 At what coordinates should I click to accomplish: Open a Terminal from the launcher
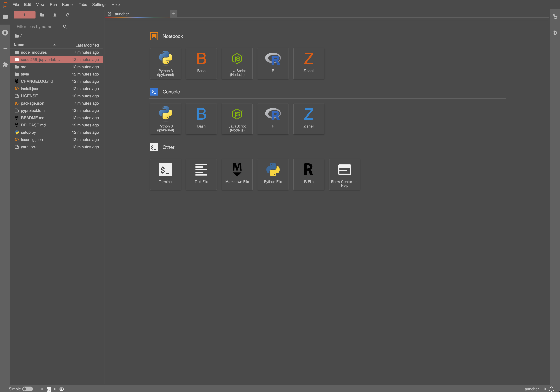pyautogui.click(x=165, y=174)
